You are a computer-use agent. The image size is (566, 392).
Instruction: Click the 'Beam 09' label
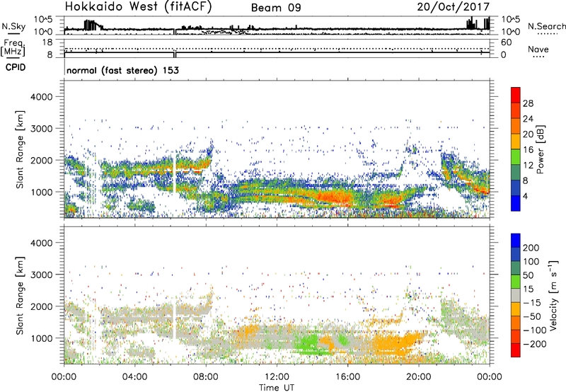click(276, 8)
